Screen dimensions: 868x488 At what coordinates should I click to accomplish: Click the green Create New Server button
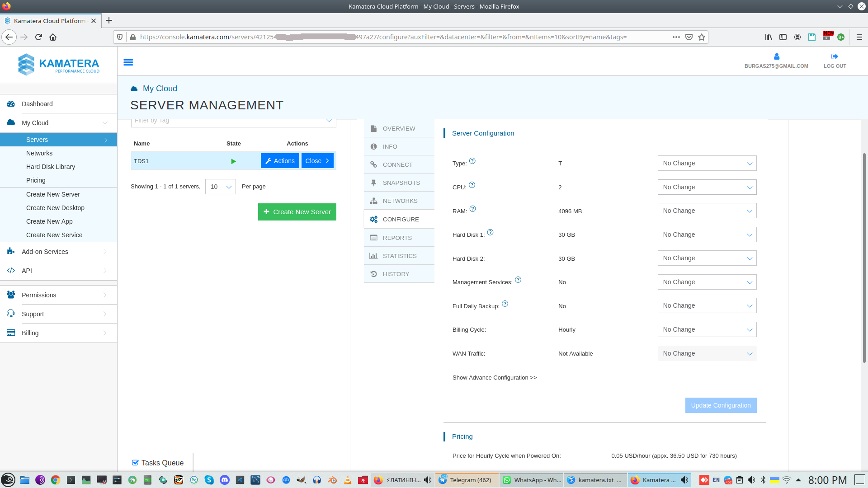coord(297,212)
